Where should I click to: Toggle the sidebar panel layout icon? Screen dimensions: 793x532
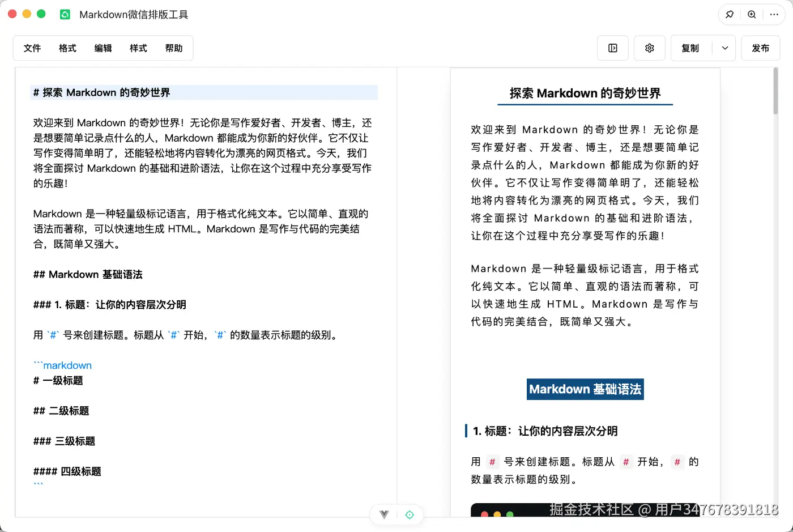[613, 48]
